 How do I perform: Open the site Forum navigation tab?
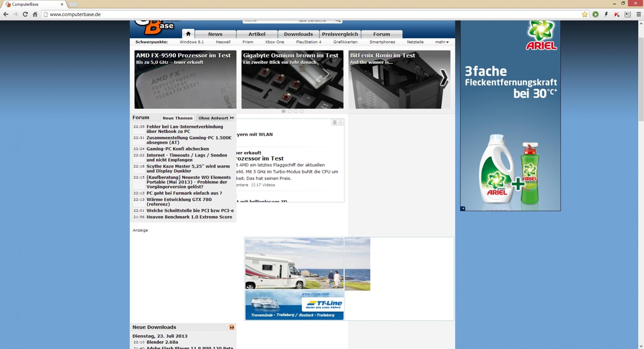point(382,34)
